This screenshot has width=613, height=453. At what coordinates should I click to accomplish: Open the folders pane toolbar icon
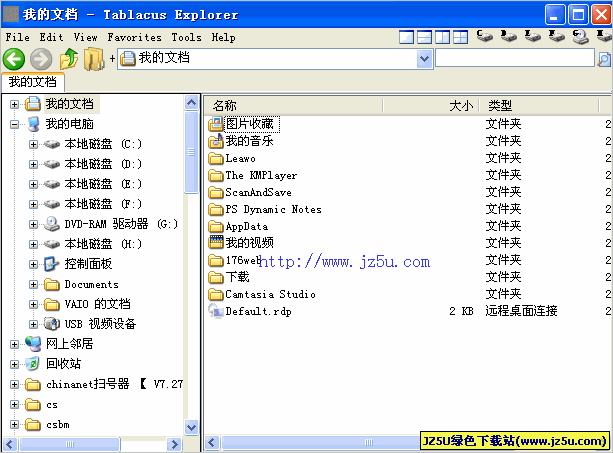(94, 59)
